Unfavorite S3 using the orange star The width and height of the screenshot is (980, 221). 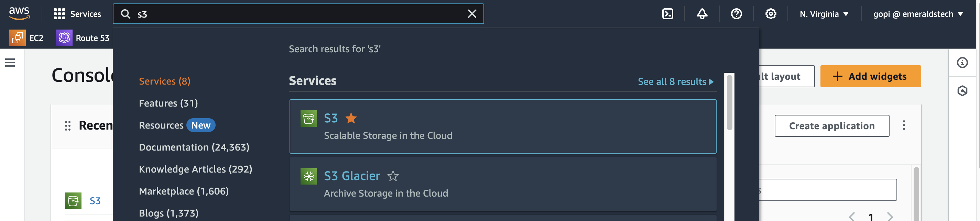351,118
